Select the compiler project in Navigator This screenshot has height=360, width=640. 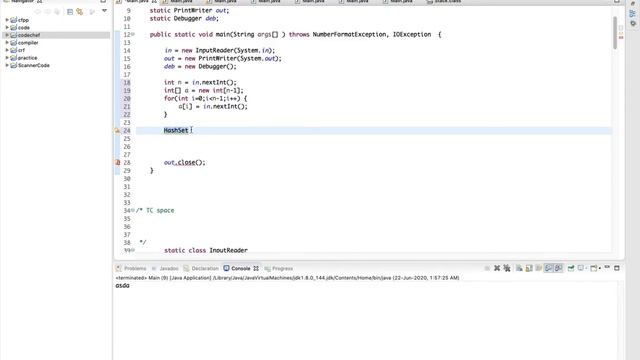[x=28, y=43]
